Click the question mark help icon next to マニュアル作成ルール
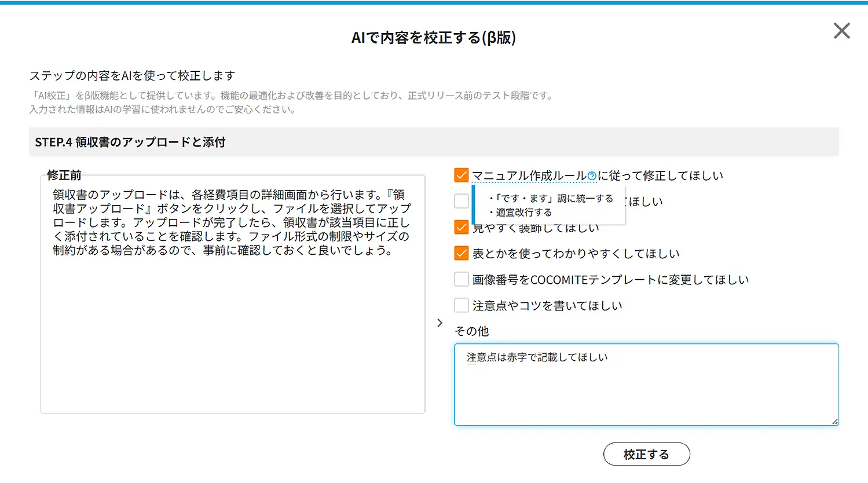Screen dimensions: 868x483 pyautogui.click(x=592, y=174)
